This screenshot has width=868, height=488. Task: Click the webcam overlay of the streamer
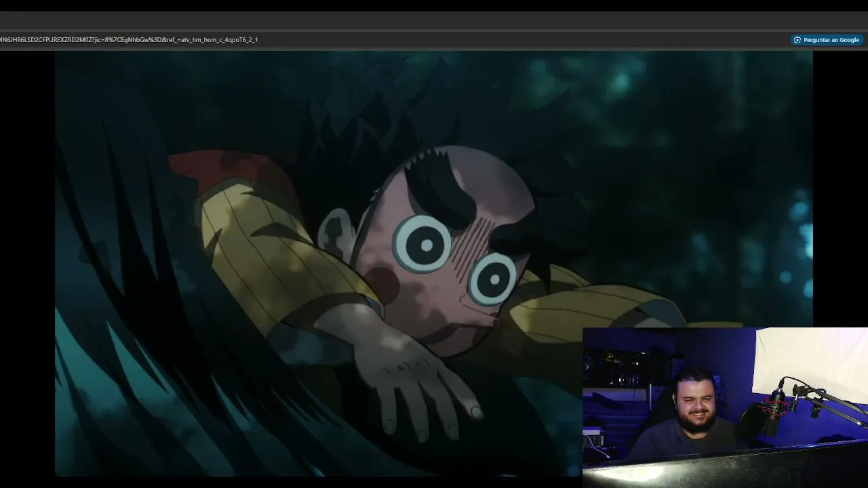click(x=725, y=407)
